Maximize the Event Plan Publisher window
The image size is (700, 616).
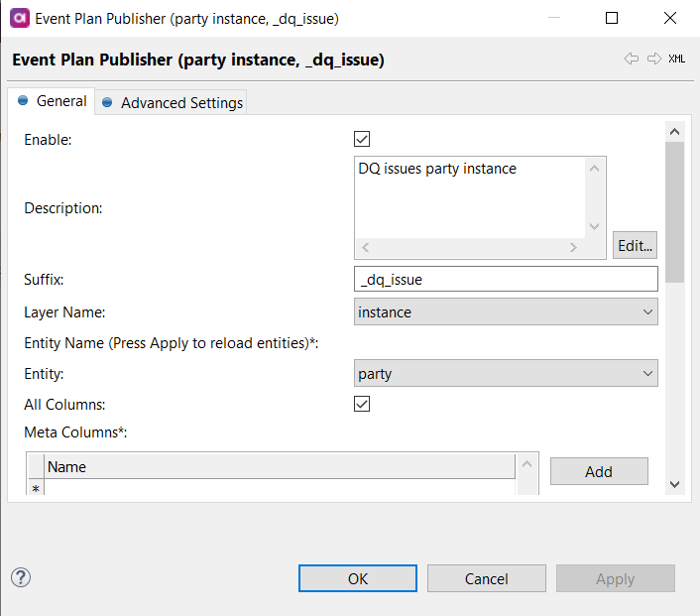point(612,18)
